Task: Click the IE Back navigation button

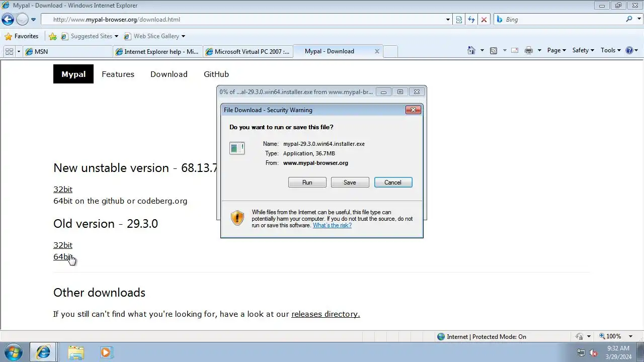Action: pyautogui.click(x=8, y=20)
